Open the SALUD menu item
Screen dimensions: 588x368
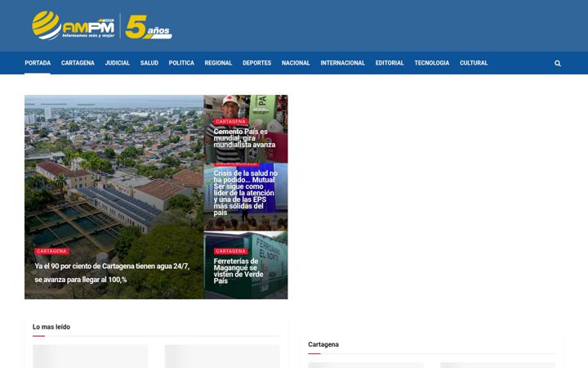coord(149,63)
